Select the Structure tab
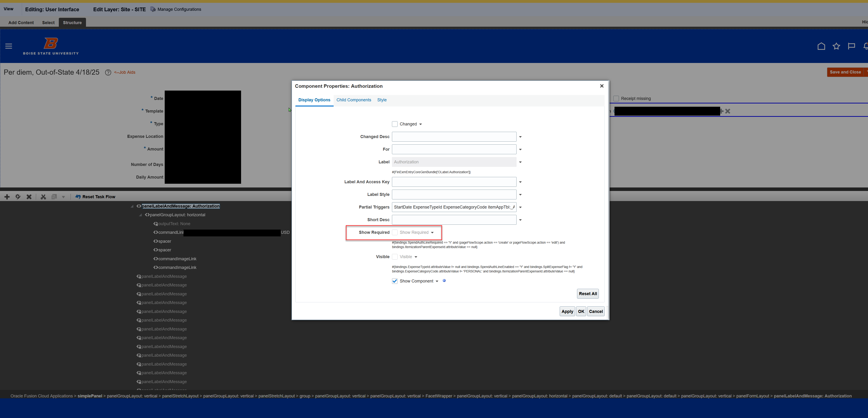 [x=72, y=22]
